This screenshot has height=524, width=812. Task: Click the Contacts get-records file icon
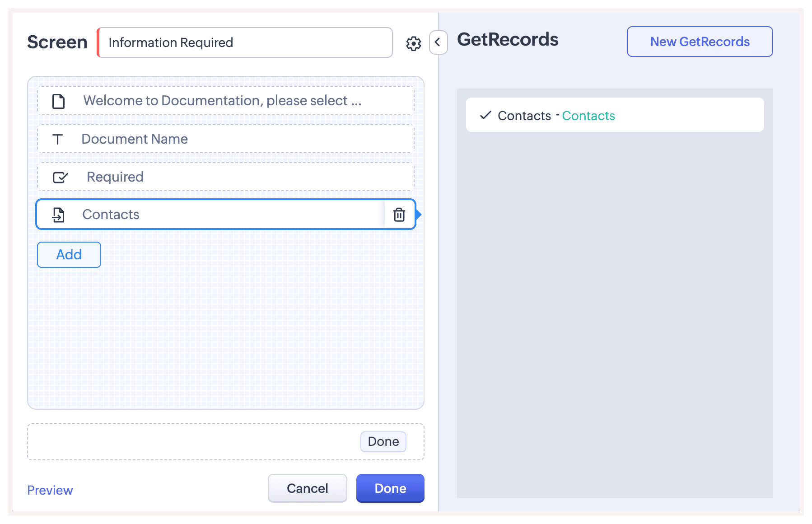59,215
